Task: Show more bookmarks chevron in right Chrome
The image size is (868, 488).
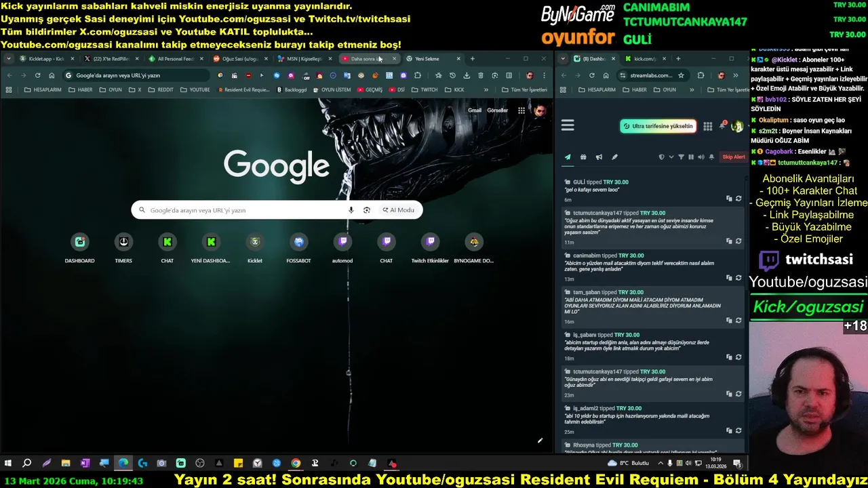Action: (x=692, y=89)
